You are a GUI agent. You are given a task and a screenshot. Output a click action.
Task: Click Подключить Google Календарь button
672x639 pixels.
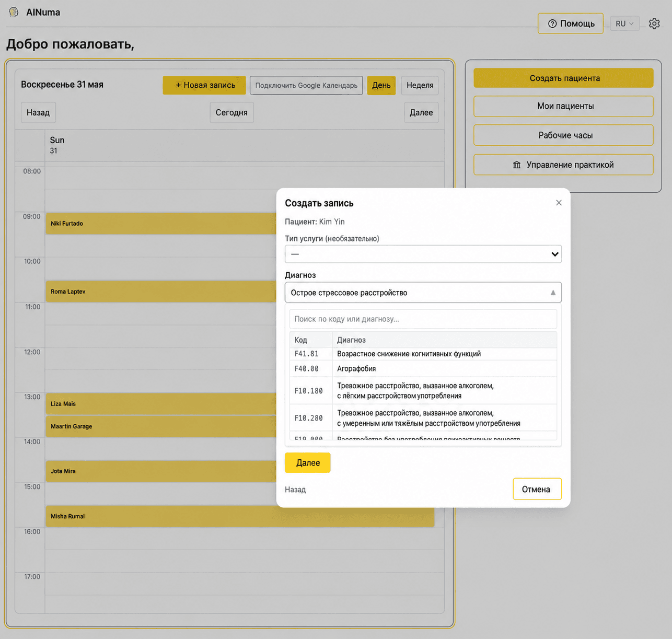point(306,85)
